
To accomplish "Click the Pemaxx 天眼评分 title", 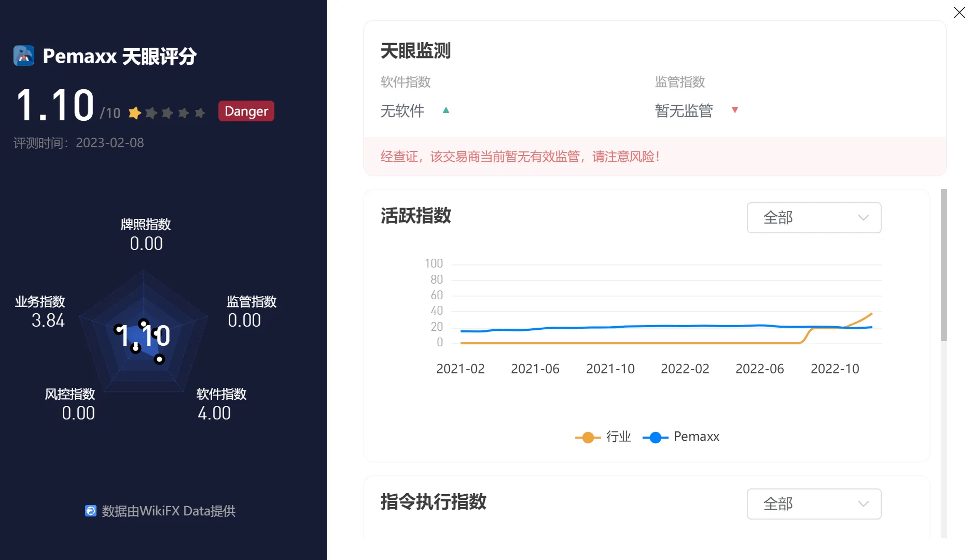I will click(x=119, y=56).
